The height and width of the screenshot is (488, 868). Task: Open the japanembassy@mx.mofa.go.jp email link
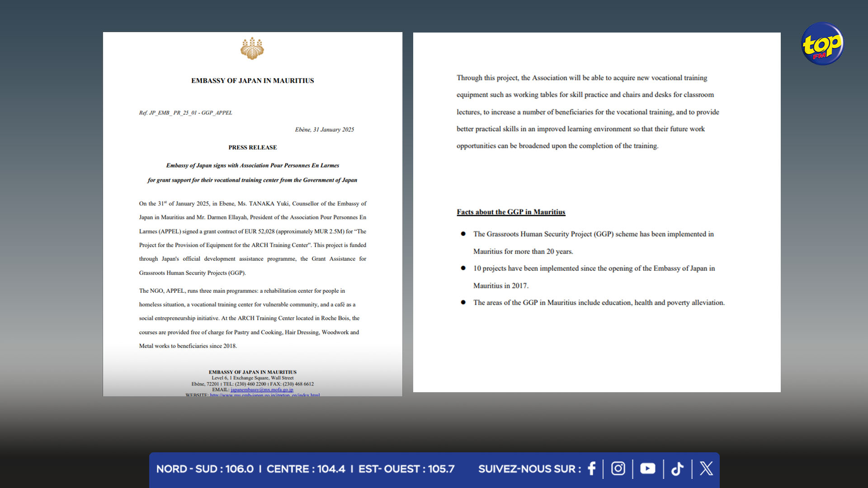pyautogui.click(x=262, y=389)
